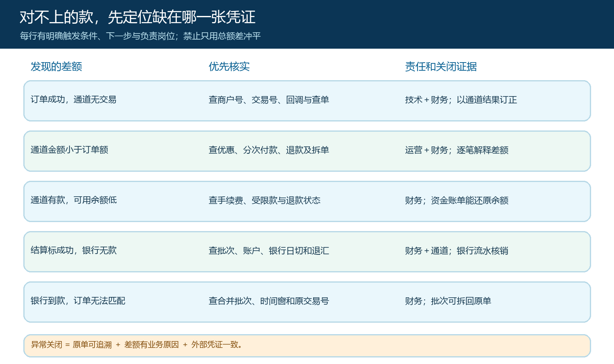This screenshot has width=614, height=364.
Task: Click the cell 通道金额小于订单额
Action: pos(70,150)
